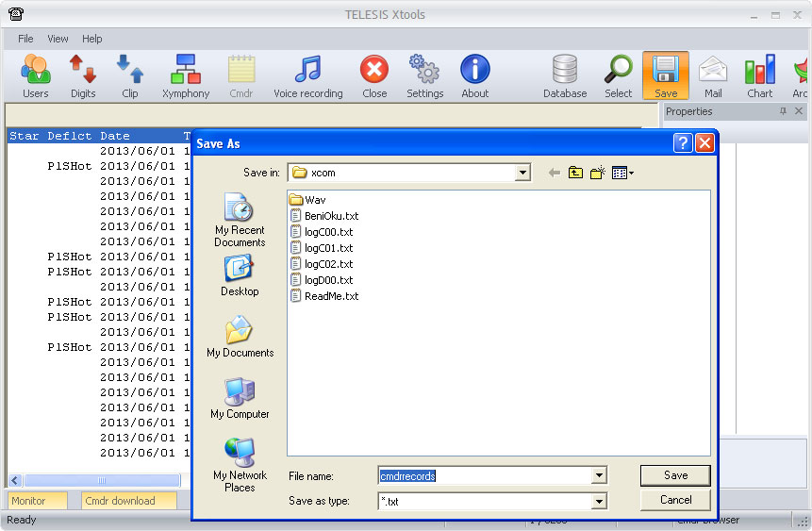Cancel the Save As dialog
812x531 pixels.
(x=675, y=500)
